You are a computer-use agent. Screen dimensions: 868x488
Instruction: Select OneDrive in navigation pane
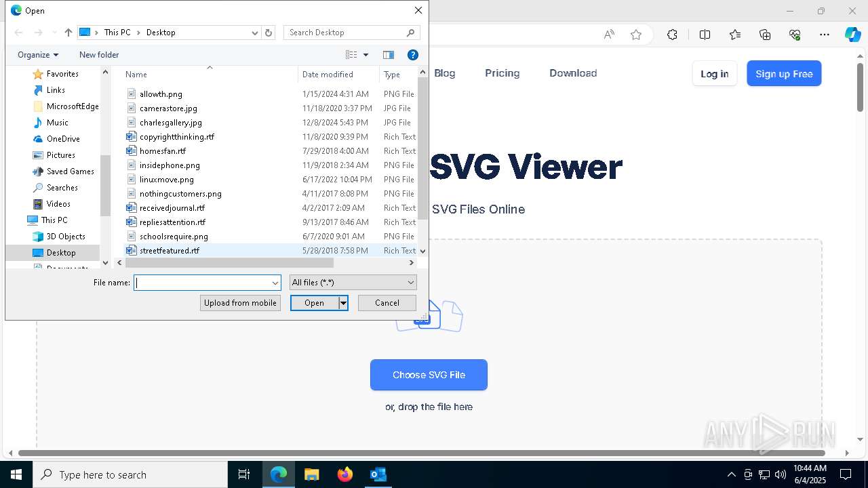(x=63, y=139)
